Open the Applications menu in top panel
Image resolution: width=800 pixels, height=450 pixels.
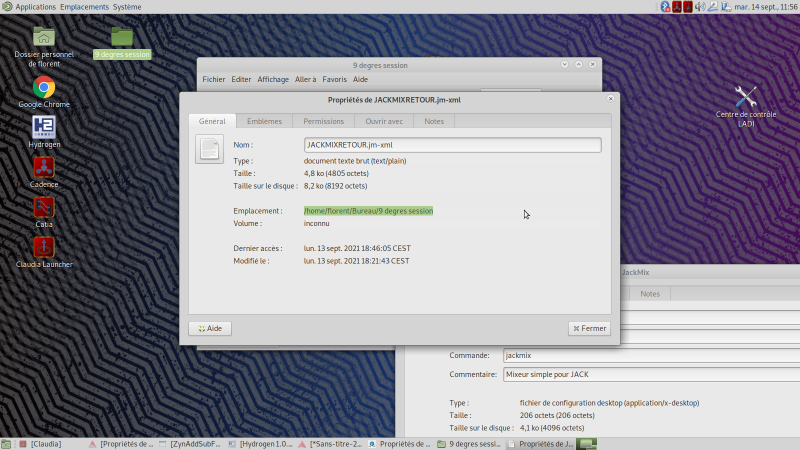pyautogui.click(x=35, y=7)
